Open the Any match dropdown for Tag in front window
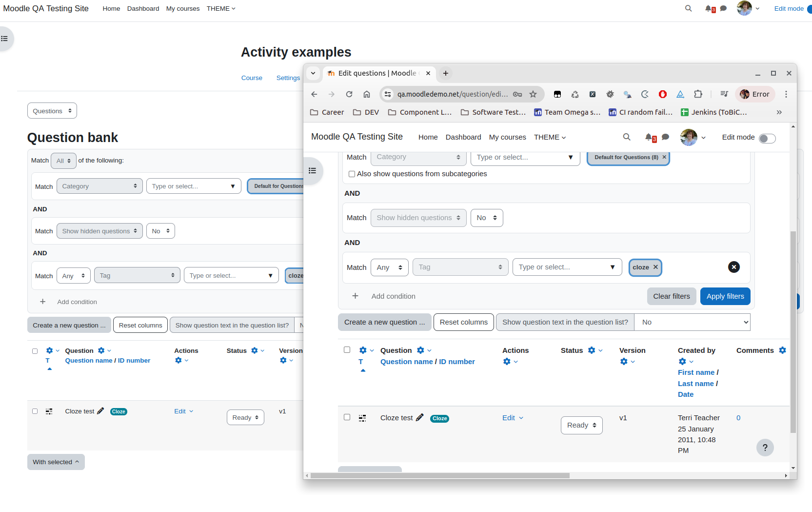This screenshot has width=812, height=512. pos(389,267)
